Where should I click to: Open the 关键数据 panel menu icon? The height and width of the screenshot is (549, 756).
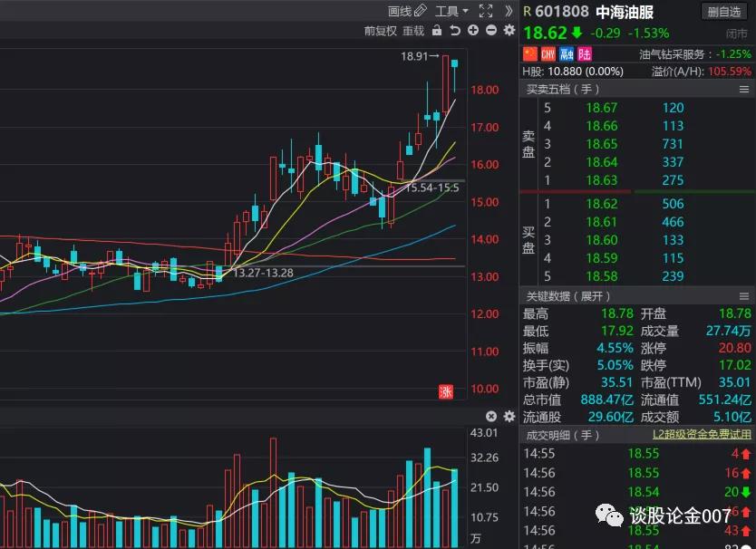click(744, 296)
